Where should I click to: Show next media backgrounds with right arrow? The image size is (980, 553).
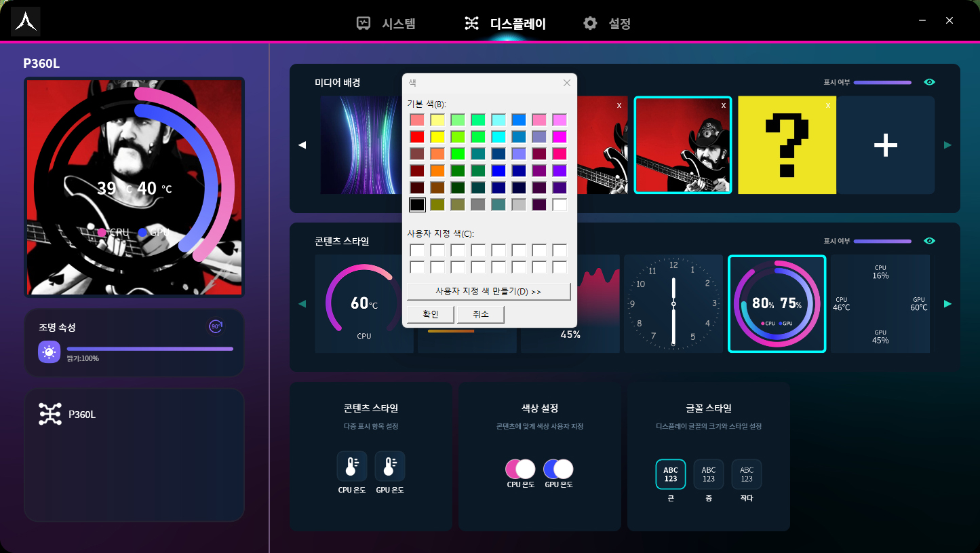point(947,145)
